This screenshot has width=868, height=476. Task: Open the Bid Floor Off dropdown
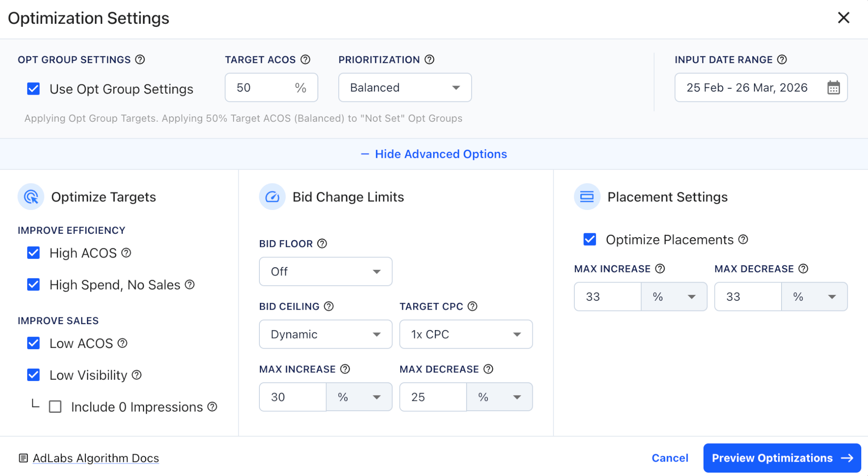click(x=325, y=272)
